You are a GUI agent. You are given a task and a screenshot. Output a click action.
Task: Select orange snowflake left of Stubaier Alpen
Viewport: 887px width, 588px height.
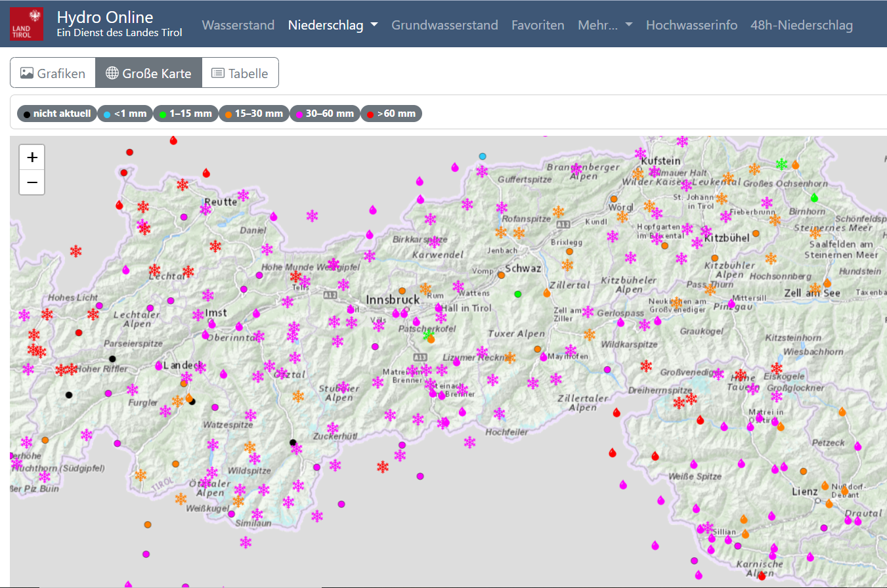(x=298, y=396)
